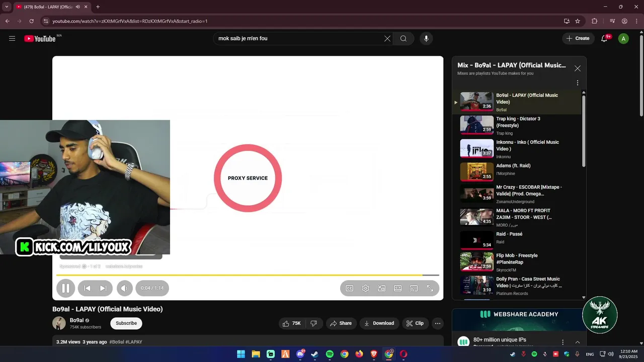Open Bo9al channel avatar
Viewport: 644px width, 362px height.
point(59,323)
